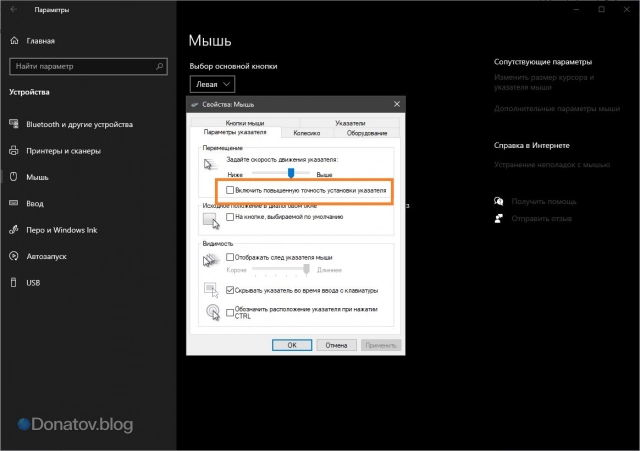This screenshot has height=451, width=640.
Task: Check 'Обозначить расположение указателя при нажатии CTRL'
Action: (230, 313)
